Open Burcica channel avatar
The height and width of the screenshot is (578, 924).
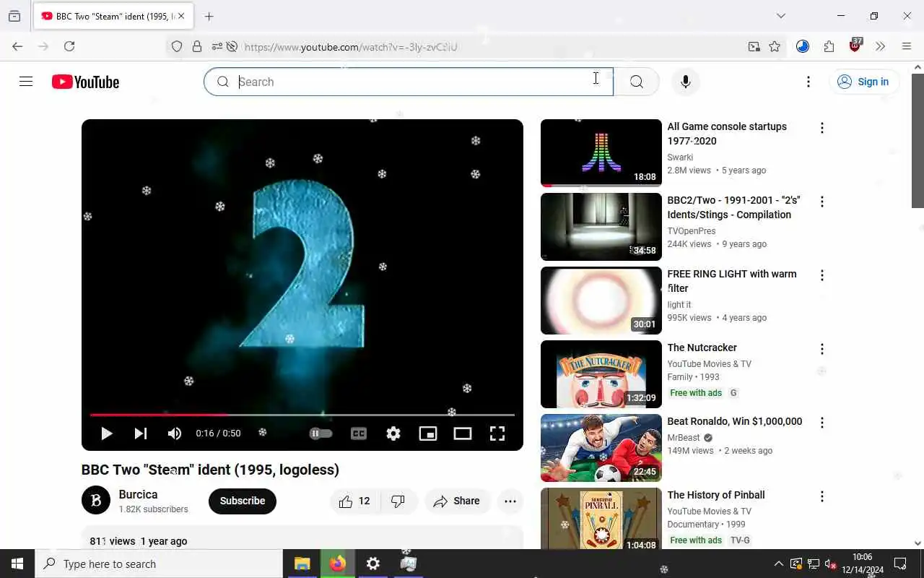point(96,501)
